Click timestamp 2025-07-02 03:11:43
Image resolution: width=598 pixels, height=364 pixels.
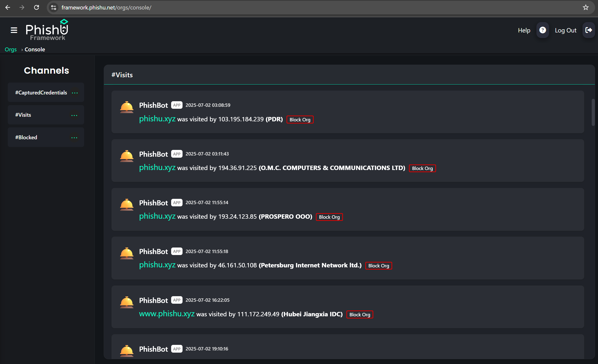tap(207, 154)
